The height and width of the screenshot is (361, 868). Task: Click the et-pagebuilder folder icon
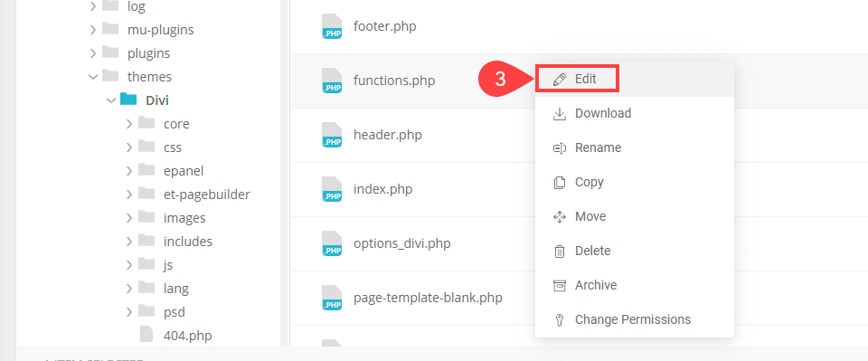146,194
